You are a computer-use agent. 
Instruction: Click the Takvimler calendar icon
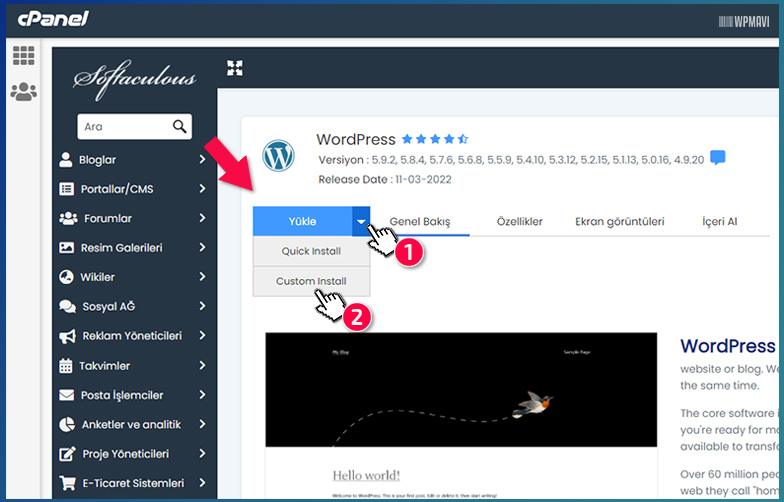pyautogui.click(x=66, y=366)
